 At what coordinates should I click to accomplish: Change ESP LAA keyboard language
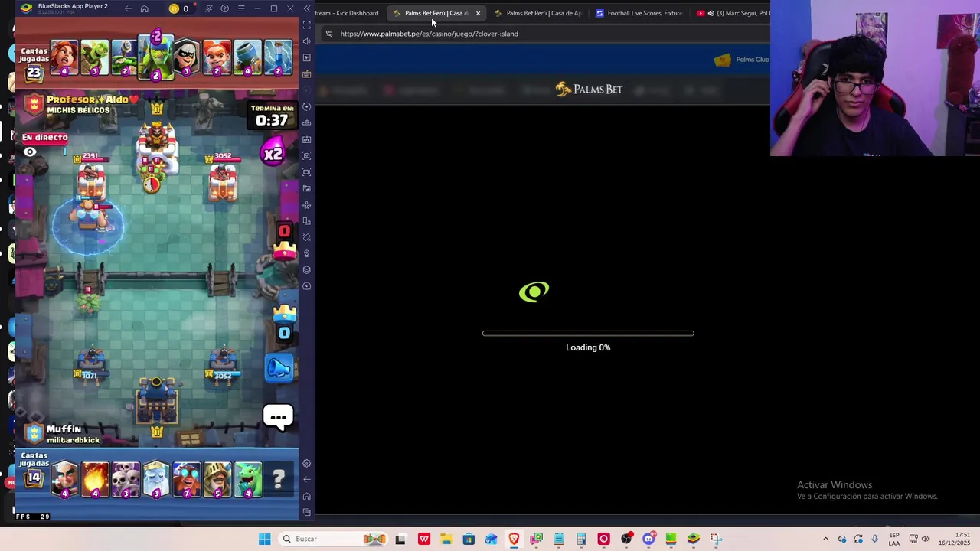coord(894,539)
